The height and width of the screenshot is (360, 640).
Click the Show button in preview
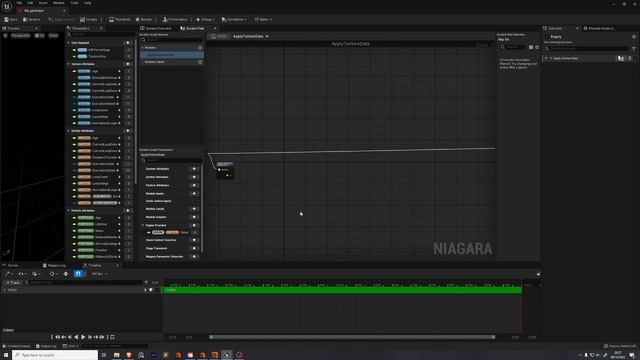click(x=53, y=36)
